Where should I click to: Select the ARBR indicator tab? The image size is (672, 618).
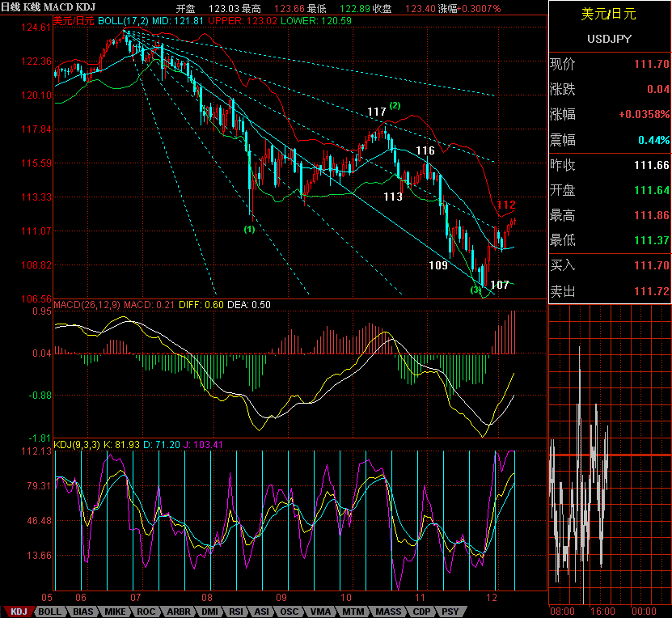[x=178, y=612]
